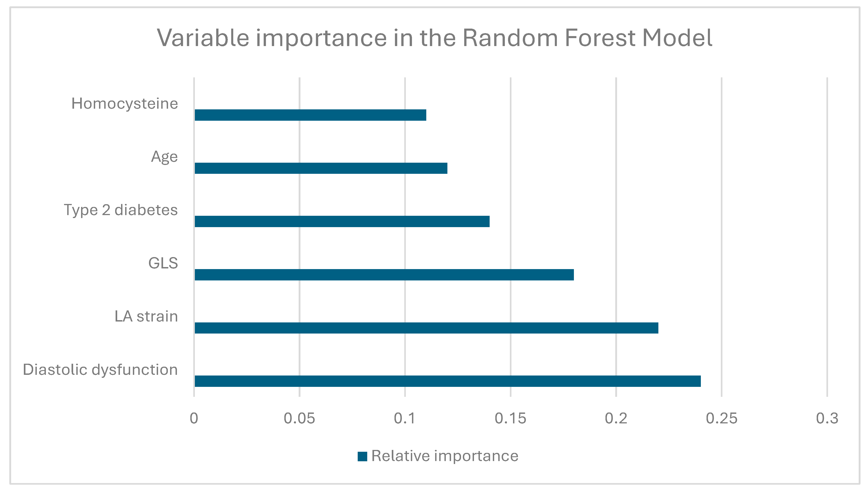Select the GLS bar

click(x=384, y=275)
